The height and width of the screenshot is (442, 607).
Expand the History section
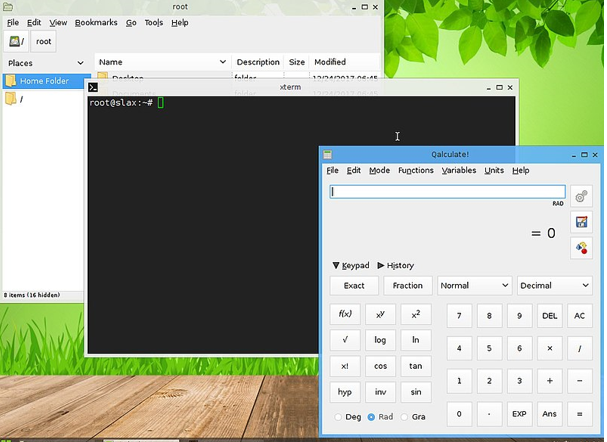coord(396,266)
